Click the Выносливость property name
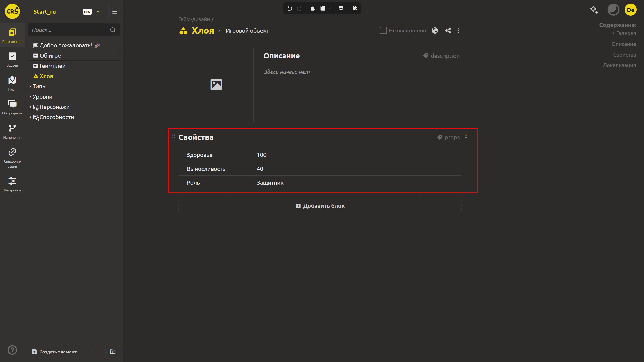This screenshot has height=362, width=644. tap(206, 169)
